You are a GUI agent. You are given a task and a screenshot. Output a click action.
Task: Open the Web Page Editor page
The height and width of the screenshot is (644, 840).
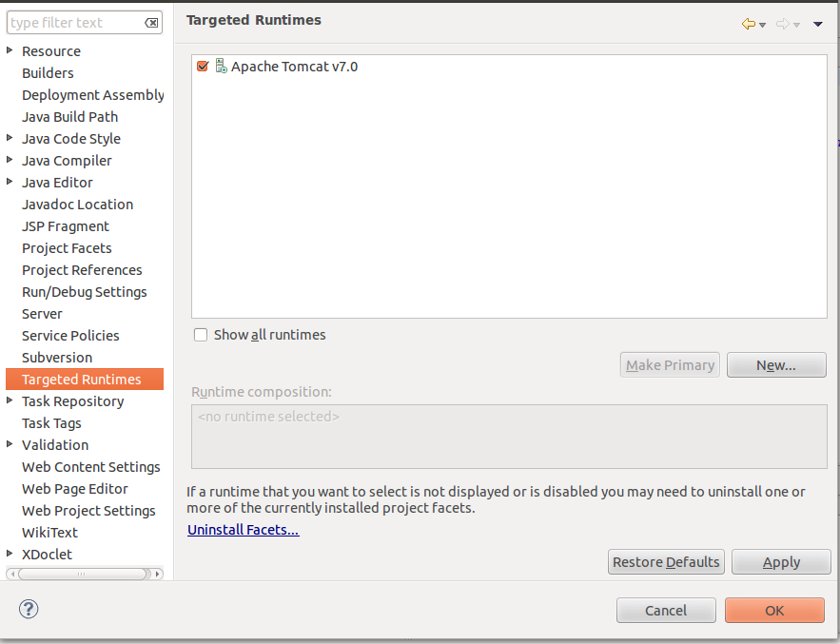coord(75,489)
